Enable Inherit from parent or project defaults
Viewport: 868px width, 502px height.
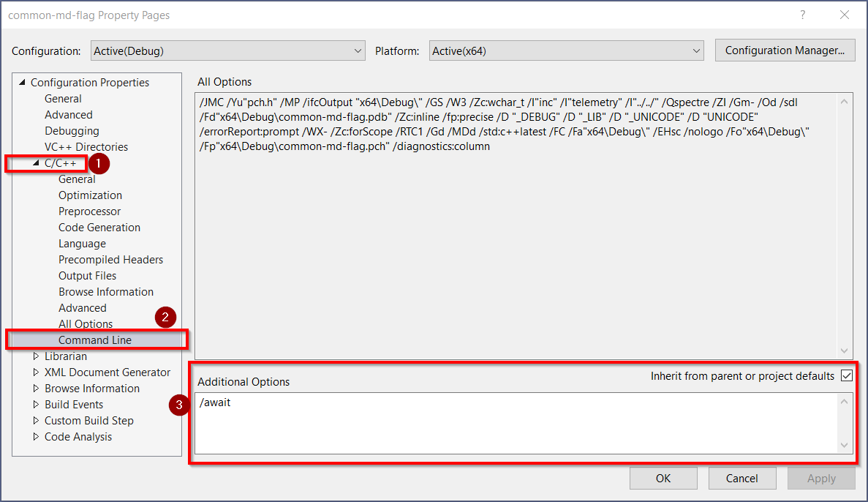tap(846, 375)
